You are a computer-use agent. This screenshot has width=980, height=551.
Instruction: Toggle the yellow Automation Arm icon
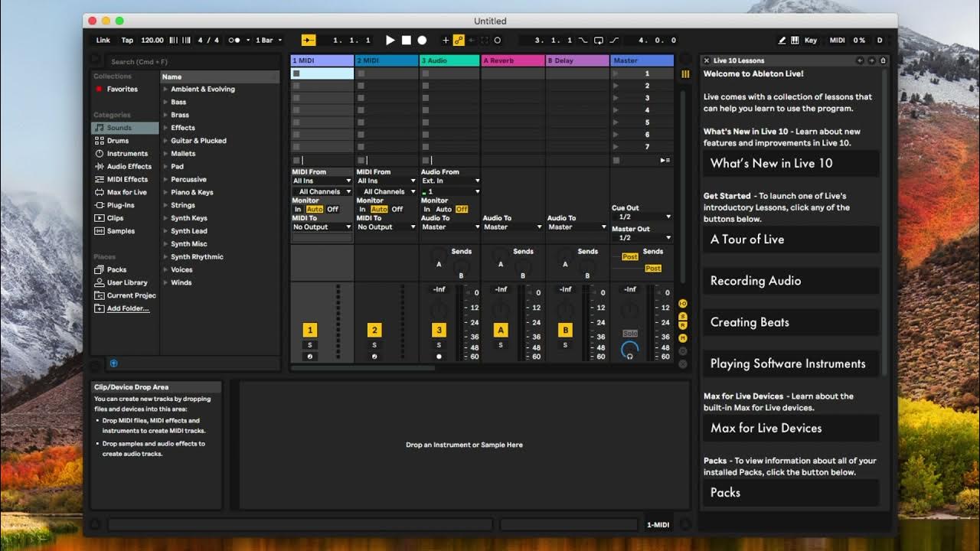pyautogui.click(x=459, y=40)
